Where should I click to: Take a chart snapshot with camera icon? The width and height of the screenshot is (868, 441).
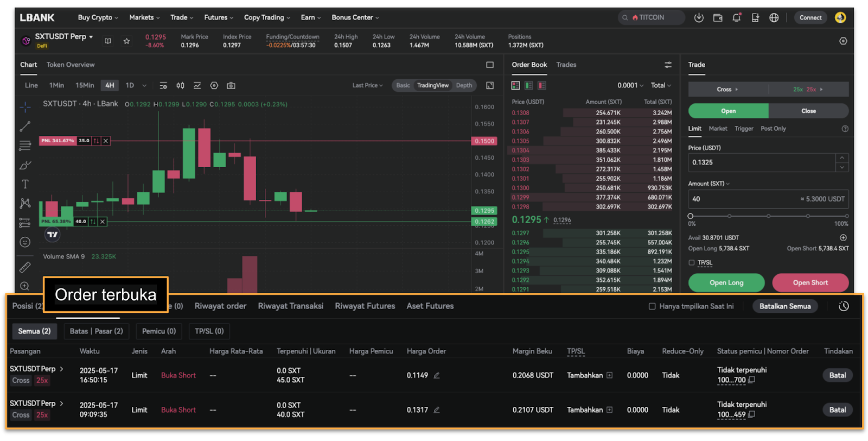point(231,86)
